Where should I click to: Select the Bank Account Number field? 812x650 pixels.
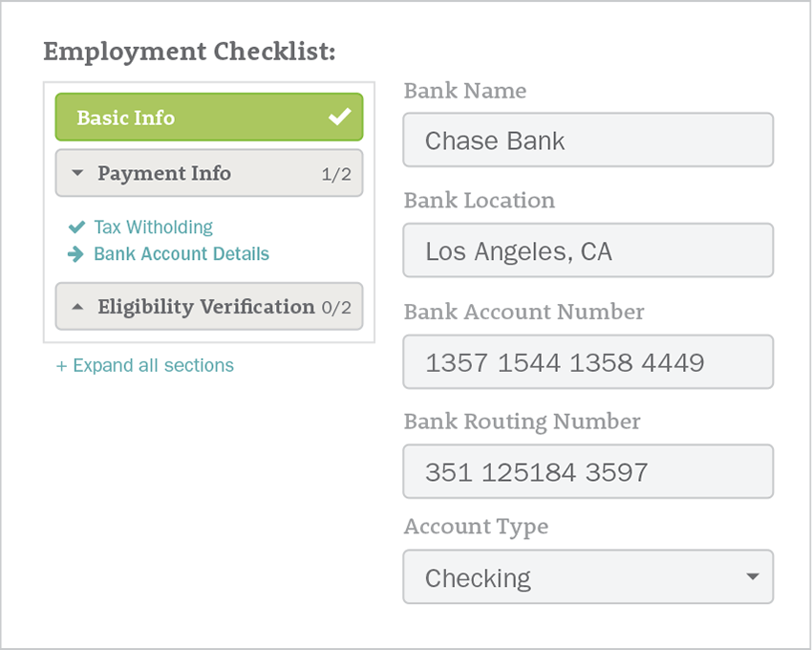[588, 362]
